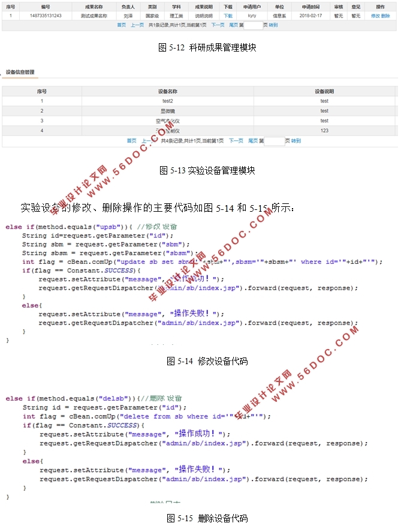Select cell kyry
404x532 pixels.
point(252,16)
